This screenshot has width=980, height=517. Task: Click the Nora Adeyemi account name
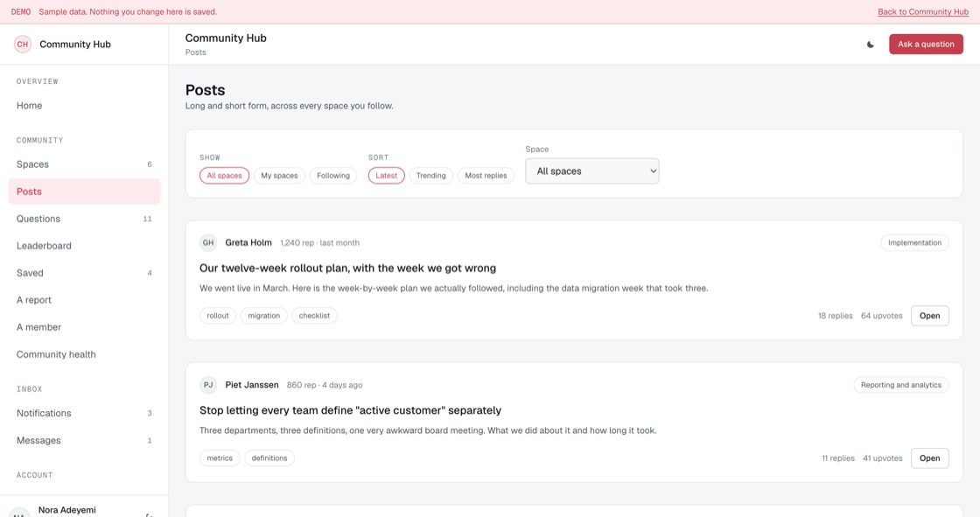66,510
